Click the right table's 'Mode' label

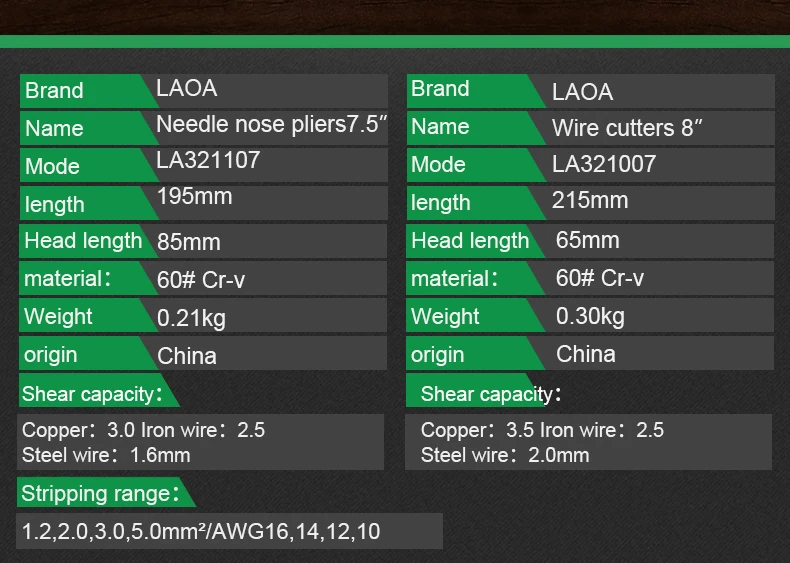438,165
